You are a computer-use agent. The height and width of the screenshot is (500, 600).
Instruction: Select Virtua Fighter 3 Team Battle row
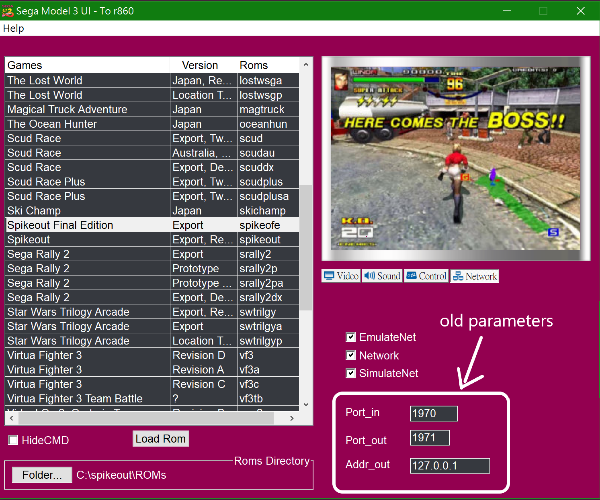point(152,398)
